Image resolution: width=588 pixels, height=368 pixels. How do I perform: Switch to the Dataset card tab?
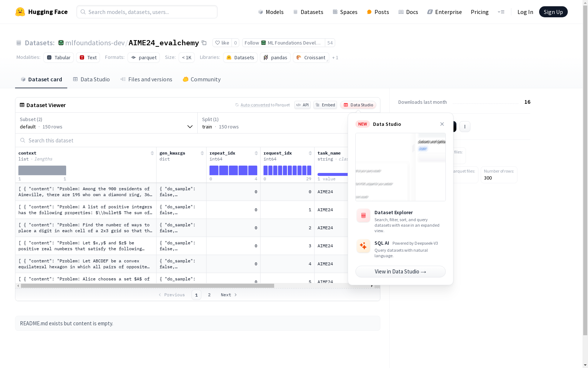click(41, 79)
